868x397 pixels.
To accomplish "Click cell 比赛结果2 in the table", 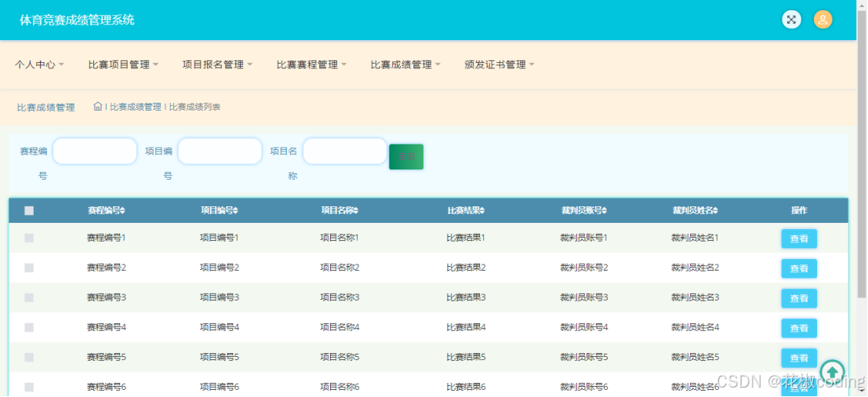I will 466,268.
